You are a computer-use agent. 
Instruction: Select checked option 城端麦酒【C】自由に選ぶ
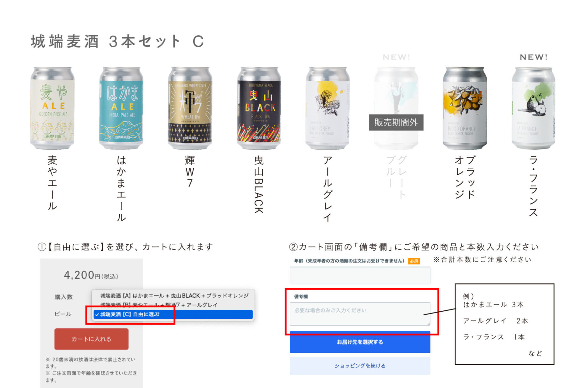click(173, 314)
